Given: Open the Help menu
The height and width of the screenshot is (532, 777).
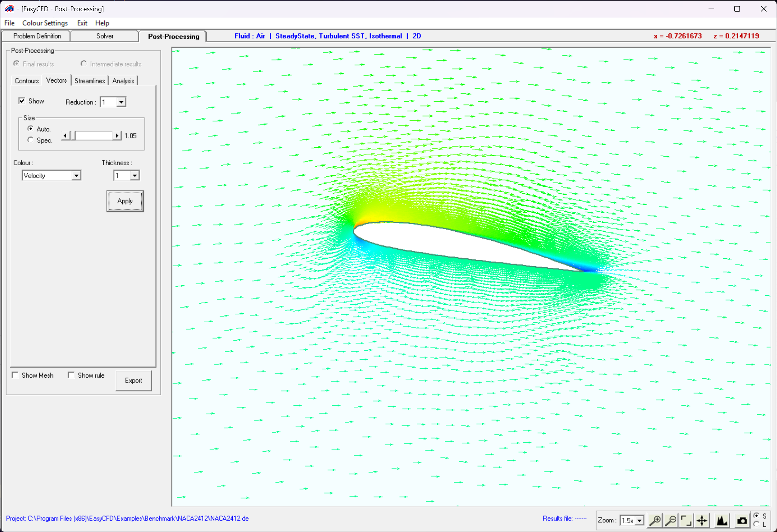Looking at the screenshot, I should coord(102,23).
